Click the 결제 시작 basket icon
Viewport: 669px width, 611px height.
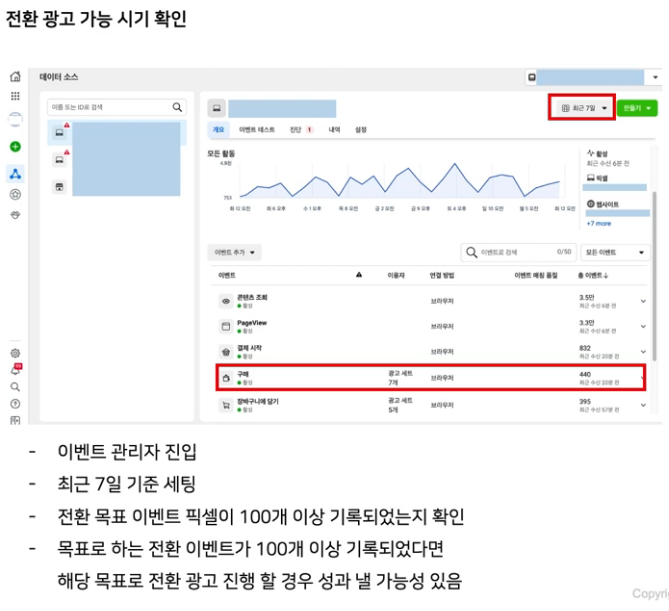click(226, 352)
